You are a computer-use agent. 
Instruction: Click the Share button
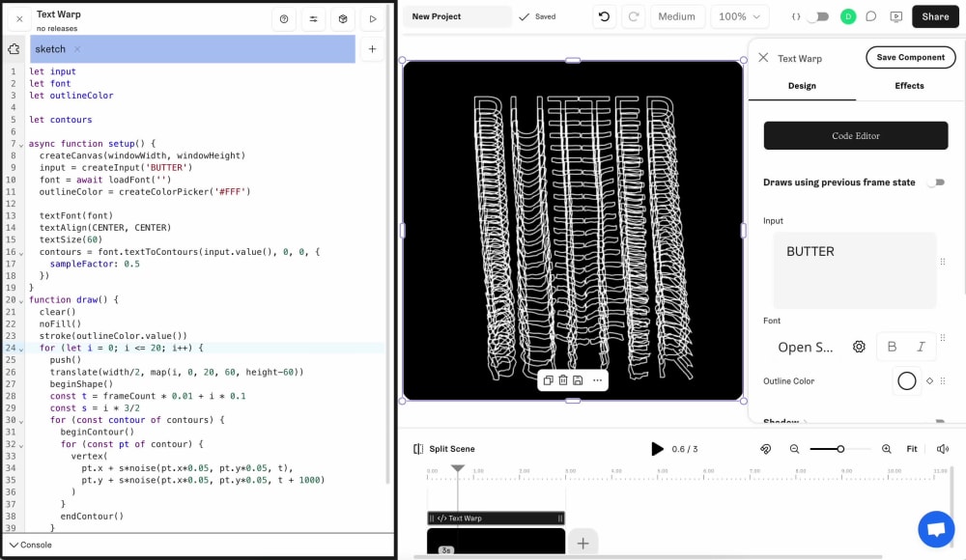pyautogui.click(x=935, y=16)
